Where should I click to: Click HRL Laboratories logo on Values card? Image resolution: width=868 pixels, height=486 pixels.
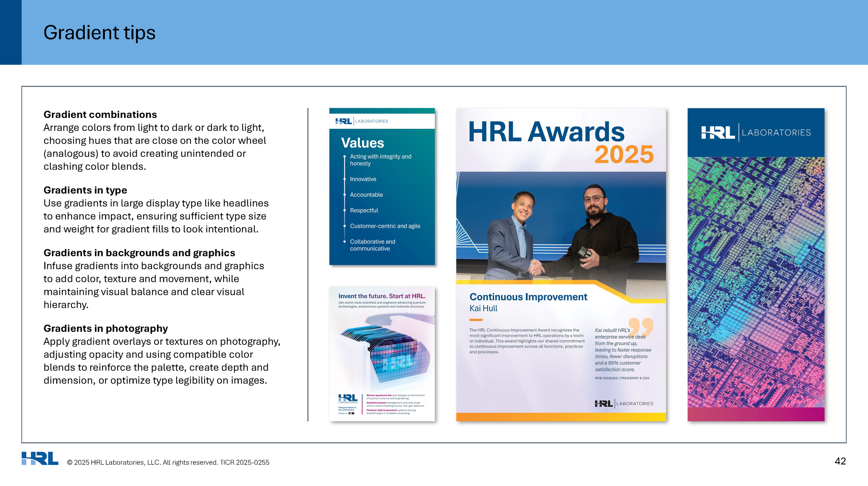coord(361,121)
